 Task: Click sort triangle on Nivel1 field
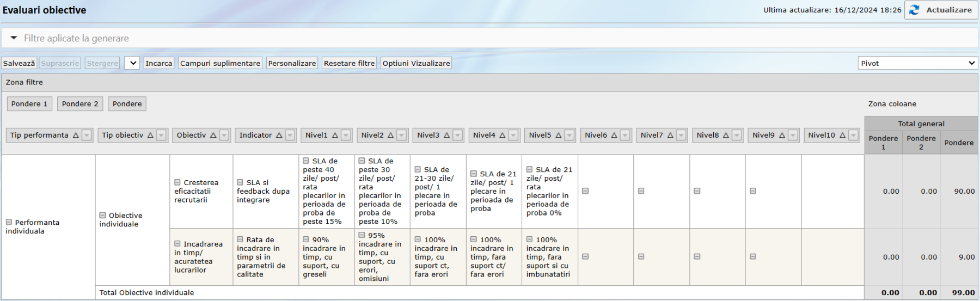[335, 136]
